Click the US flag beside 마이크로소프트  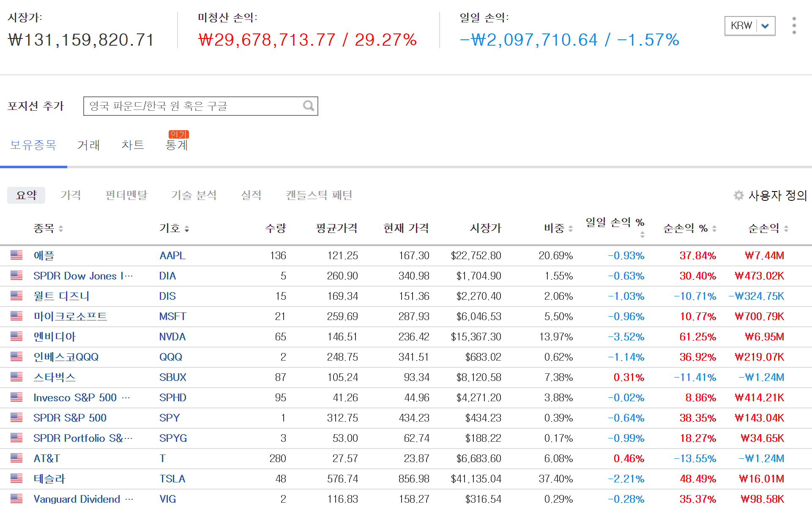(x=16, y=316)
